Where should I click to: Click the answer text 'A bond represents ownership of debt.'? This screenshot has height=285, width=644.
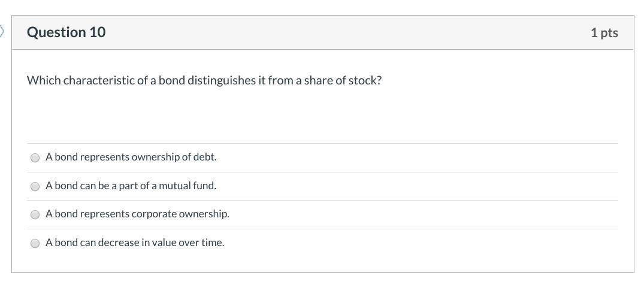(131, 157)
